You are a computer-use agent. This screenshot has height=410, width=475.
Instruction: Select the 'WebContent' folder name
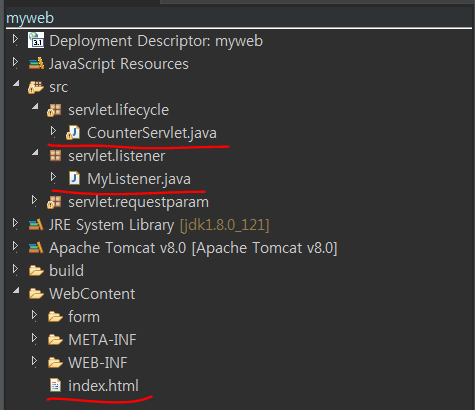point(92,294)
